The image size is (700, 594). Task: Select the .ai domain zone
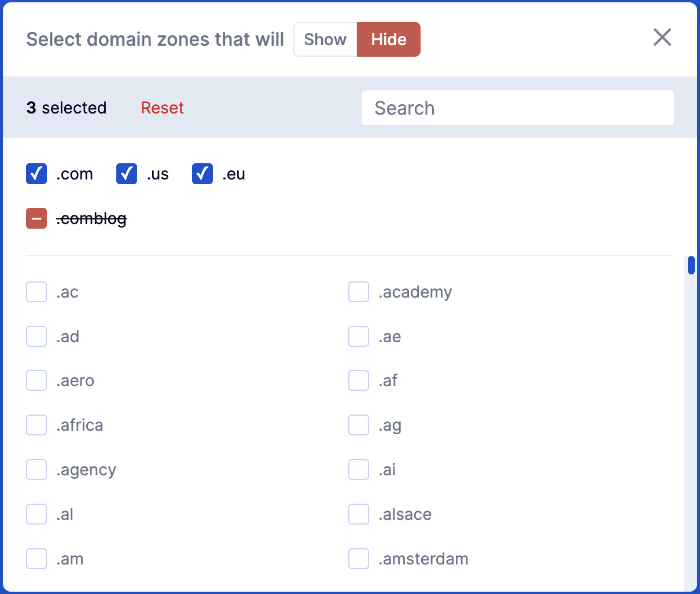pyautogui.click(x=359, y=470)
